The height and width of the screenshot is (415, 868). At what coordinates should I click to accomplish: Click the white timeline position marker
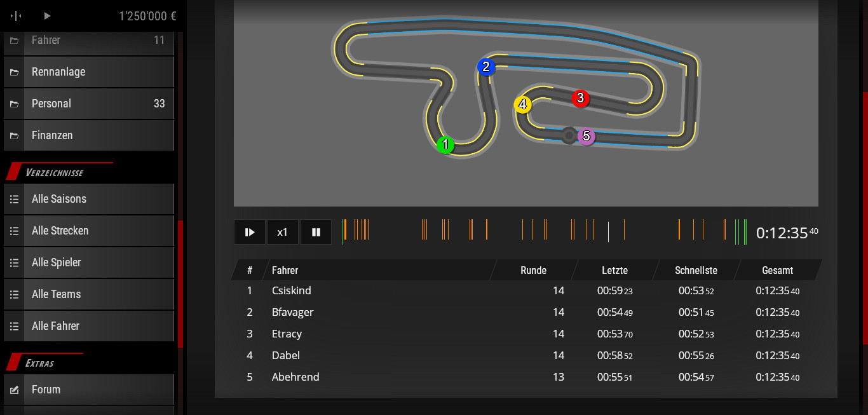608,231
